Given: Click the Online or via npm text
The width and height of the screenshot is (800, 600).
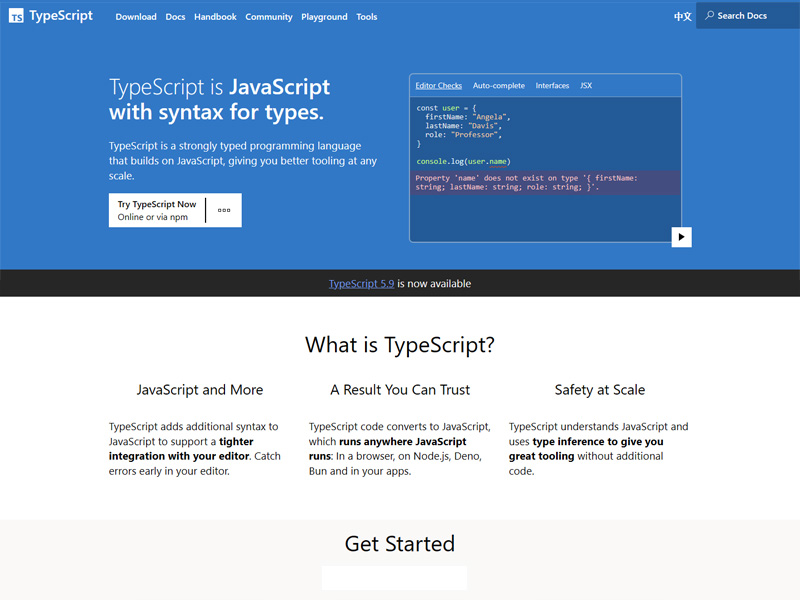Looking at the screenshot, I should [x=156, y=217].
